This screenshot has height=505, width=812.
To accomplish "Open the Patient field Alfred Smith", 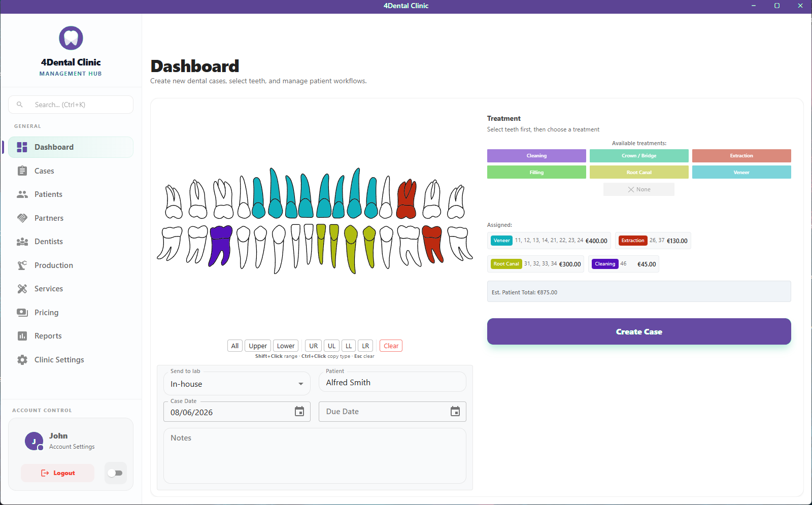I will (x=392, y=383).
